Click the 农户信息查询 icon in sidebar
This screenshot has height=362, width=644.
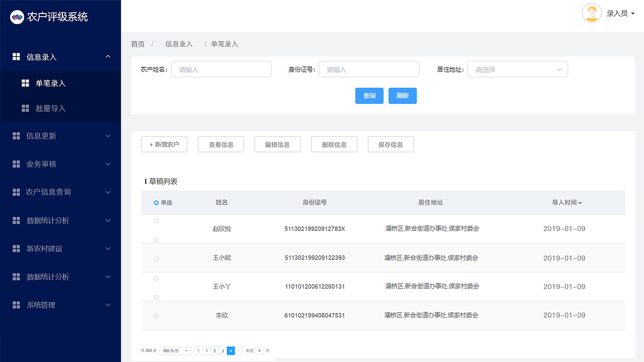(x=17, y=192)
